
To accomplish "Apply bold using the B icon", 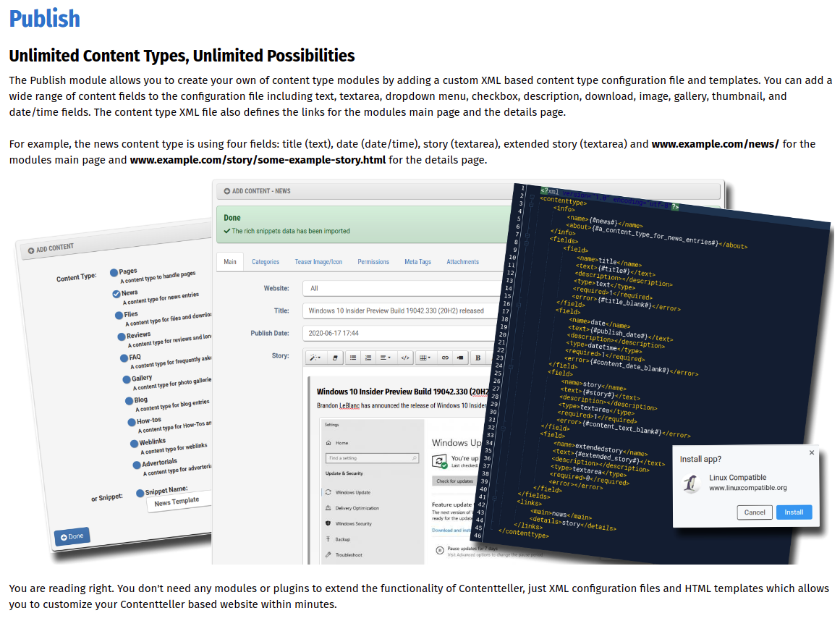I will pos(478,358).
